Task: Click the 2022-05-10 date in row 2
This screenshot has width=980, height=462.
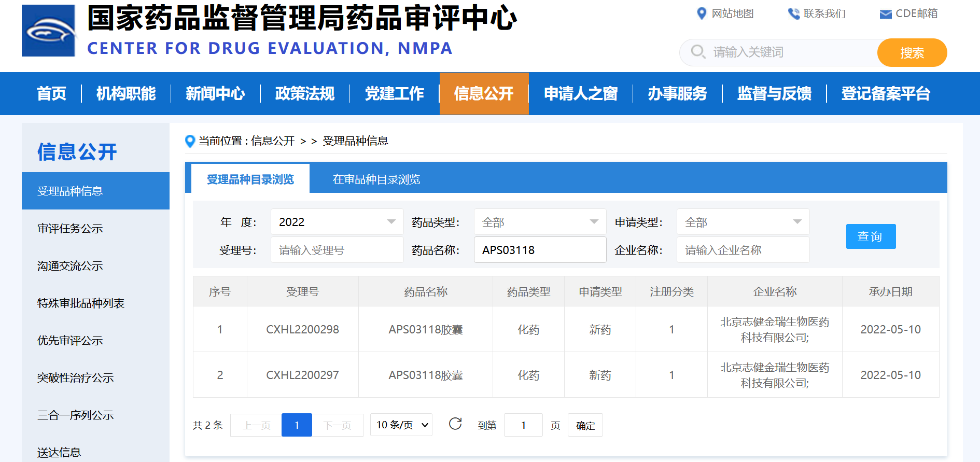Action: point(891,375)
